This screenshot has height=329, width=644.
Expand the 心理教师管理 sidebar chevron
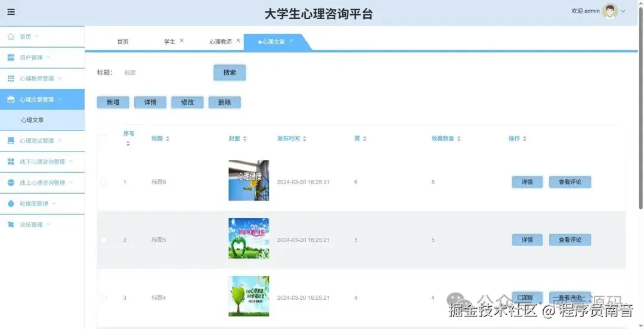60,79
